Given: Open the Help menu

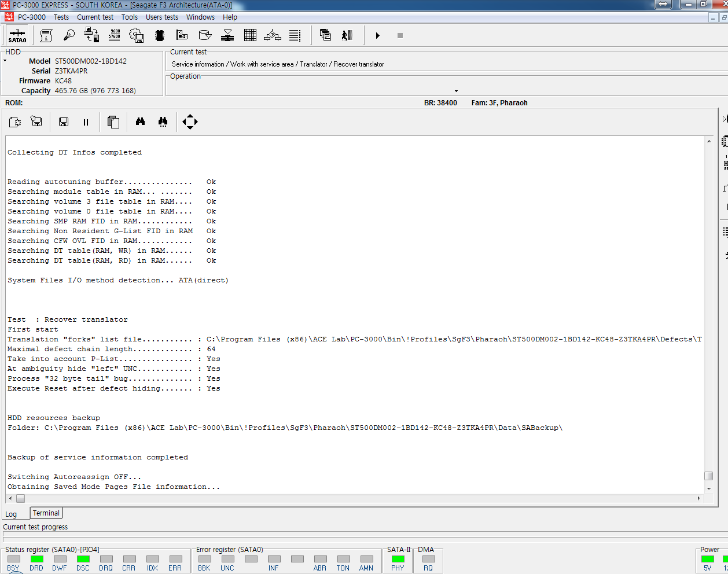Looking at the screenshot, I should 230,17.
